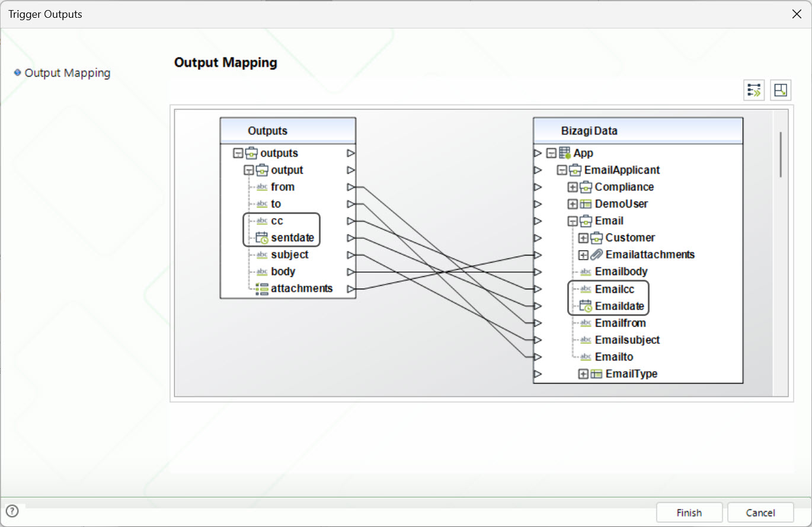Click the calendar icon beside 'Emaildate'
This screenshot has width=812, height=527.
(586, 306)
